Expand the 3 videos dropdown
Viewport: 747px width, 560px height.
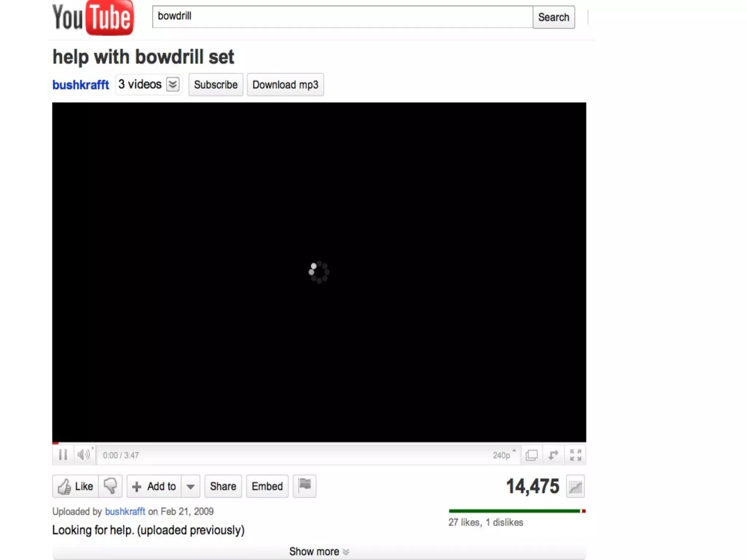tap(149, 85)
